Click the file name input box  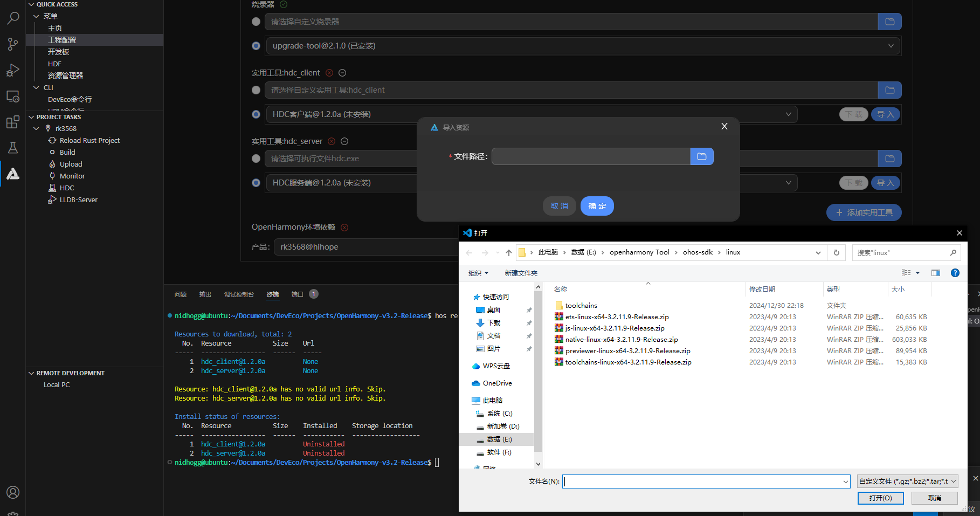(706, 481)
